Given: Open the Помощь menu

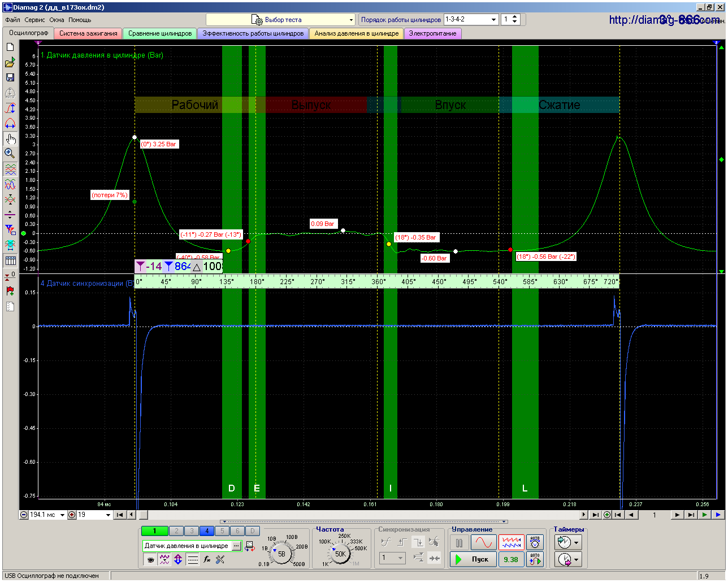Looking at the screenshot, I should tap(80, 20).
